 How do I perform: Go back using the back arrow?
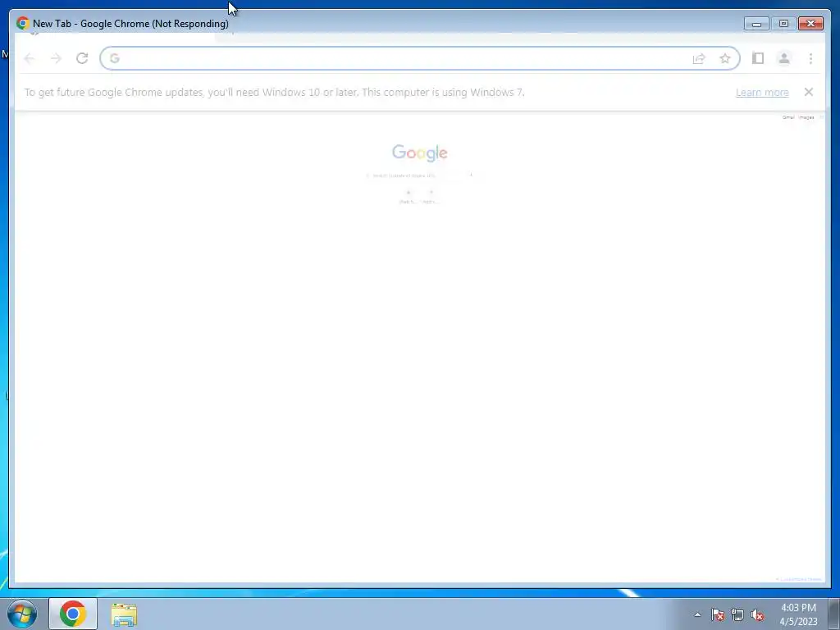[x=30, y=58]
